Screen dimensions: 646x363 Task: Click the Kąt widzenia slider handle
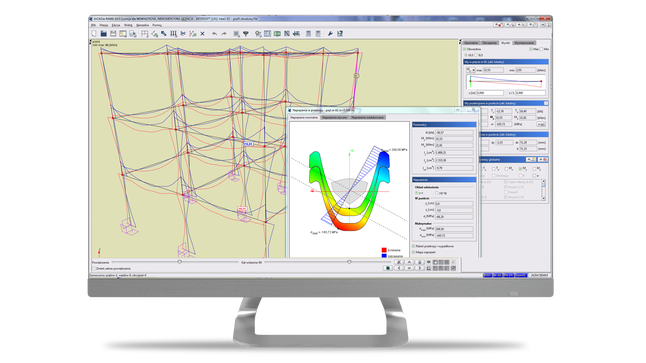point(349,262)
